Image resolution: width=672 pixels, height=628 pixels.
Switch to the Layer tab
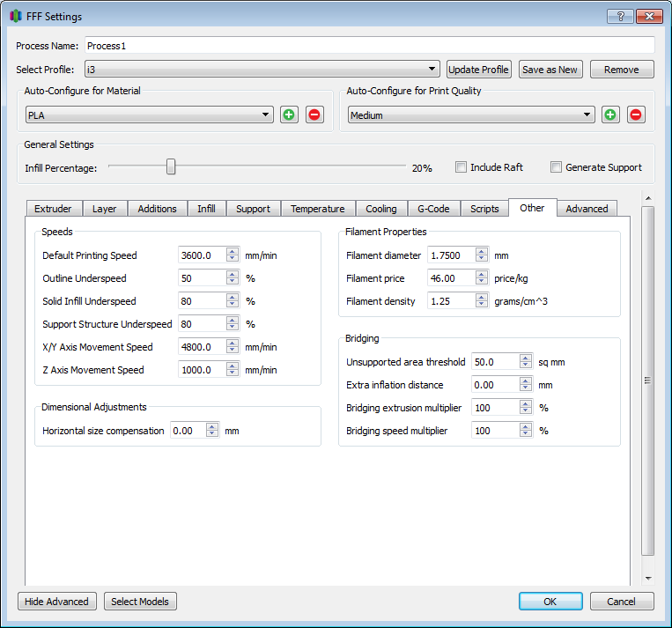pos(105,209)
